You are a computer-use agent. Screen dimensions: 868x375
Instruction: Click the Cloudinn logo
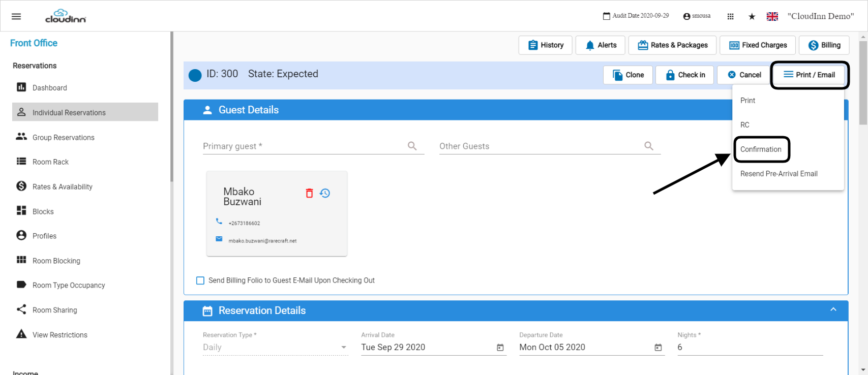66,16
